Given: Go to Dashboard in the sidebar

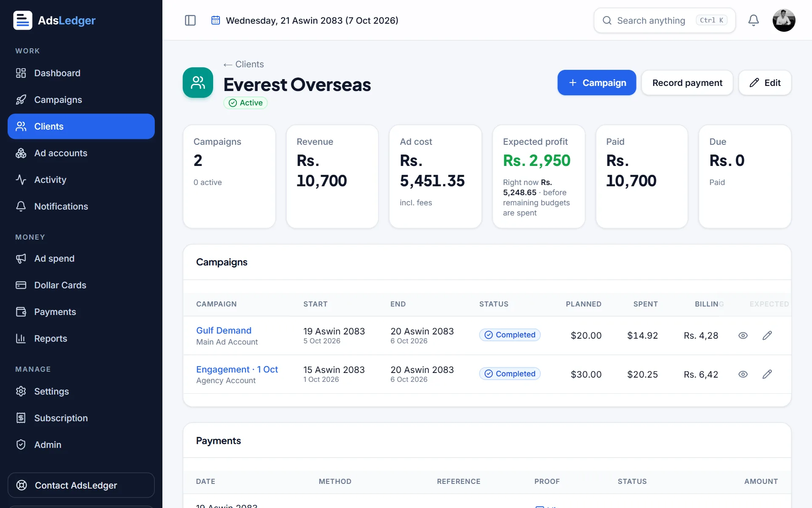Looking at the screenshot, I should coord(81,73).
